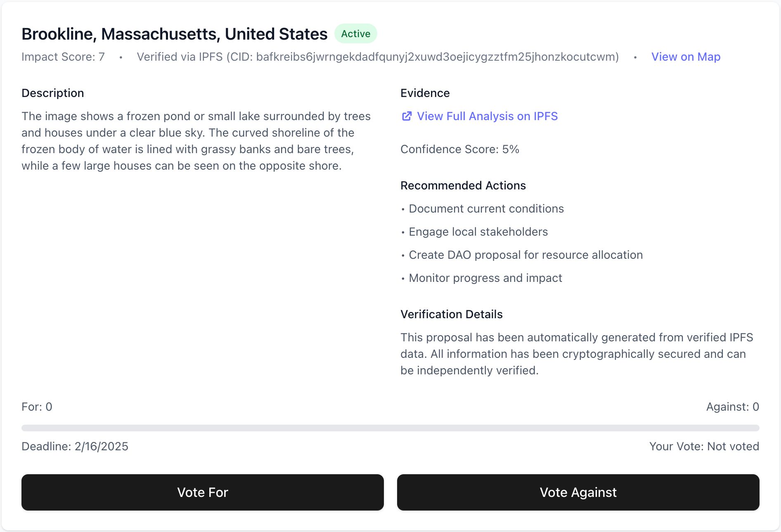Click the green Active status badge
Screen dimensions: 781x532
(x=356, y=34)
